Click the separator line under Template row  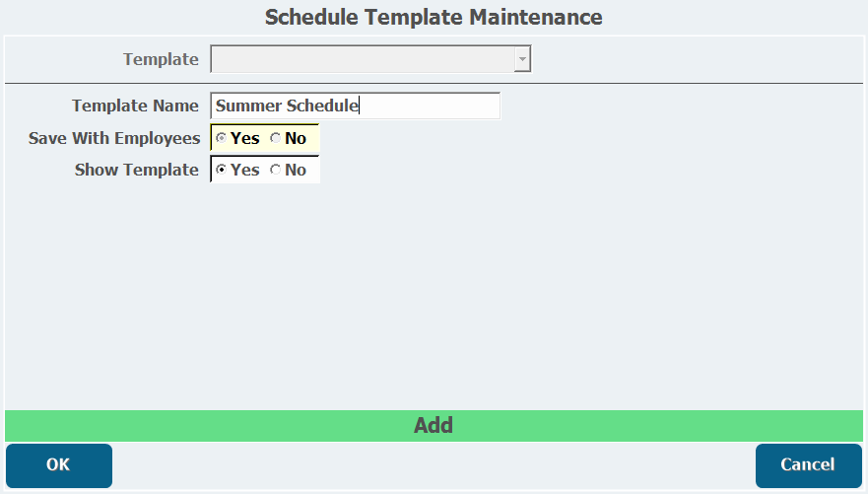[434, 84]
